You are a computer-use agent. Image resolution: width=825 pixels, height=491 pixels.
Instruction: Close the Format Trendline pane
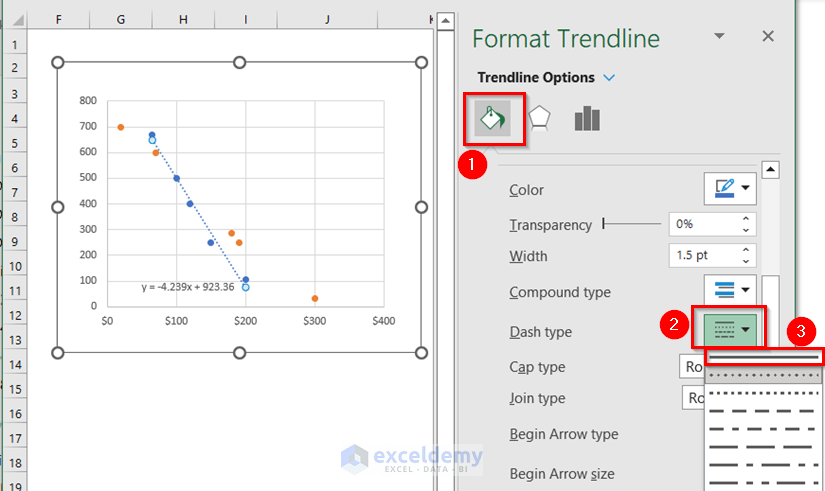pos(768,36)
